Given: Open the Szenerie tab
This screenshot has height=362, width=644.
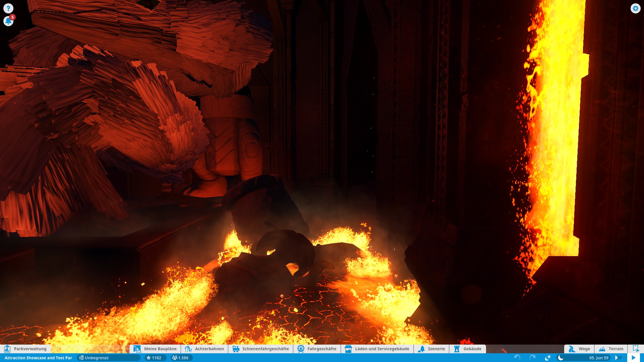Looking at the screenshot, I should [x=431, y=349].
